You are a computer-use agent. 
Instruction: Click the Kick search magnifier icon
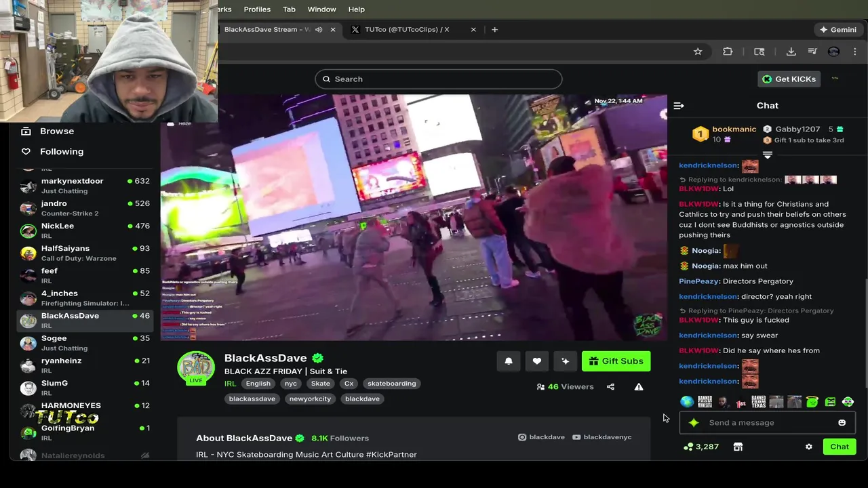click(x=327, y=79)
